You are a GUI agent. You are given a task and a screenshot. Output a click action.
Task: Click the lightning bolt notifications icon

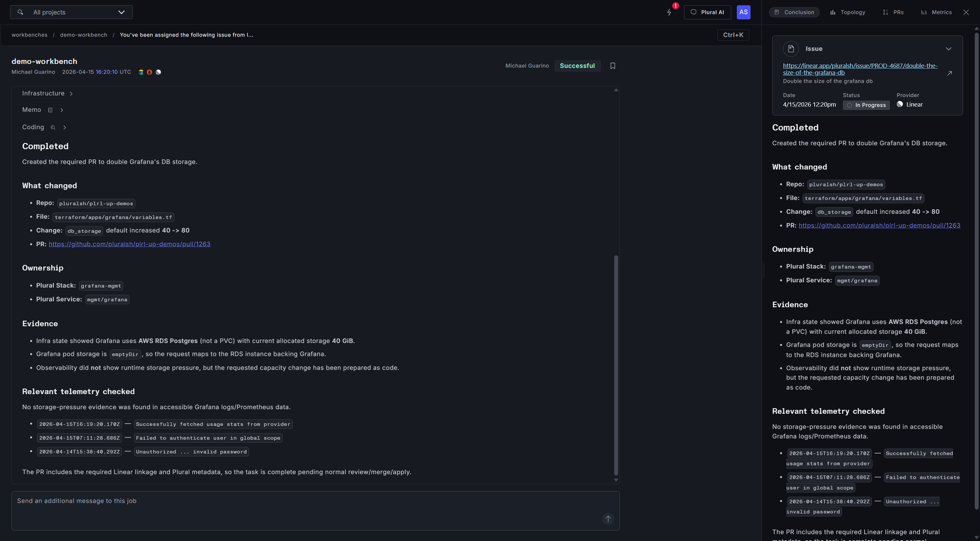point(669,12)
